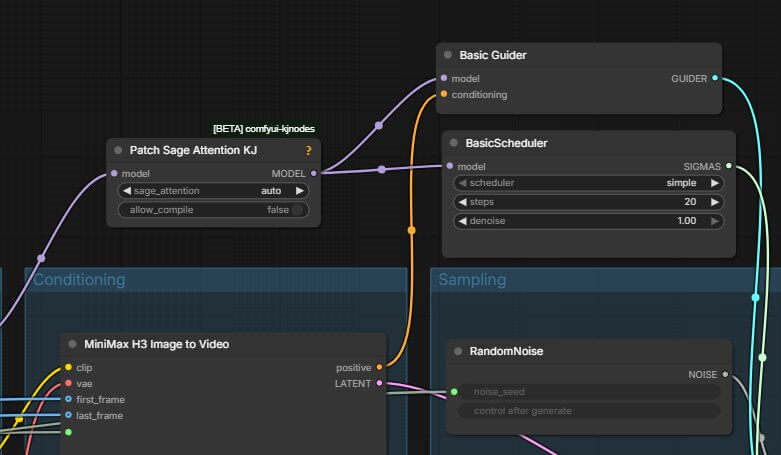Open help question mark on Patch Sage Attention
Viewport: 781px width, 455px height.
tap(308, 151)
